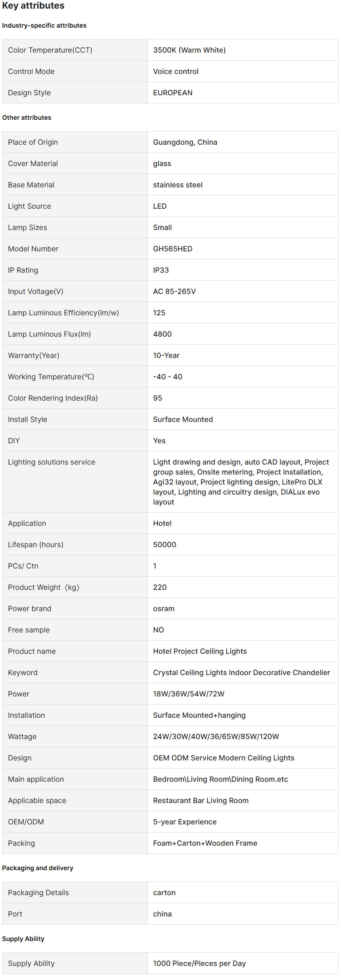The height and width of the screenshot is (980, 341).
Task: Select the 10-Year warranty value
Action: pyautogui.click(x=166, y=355)
